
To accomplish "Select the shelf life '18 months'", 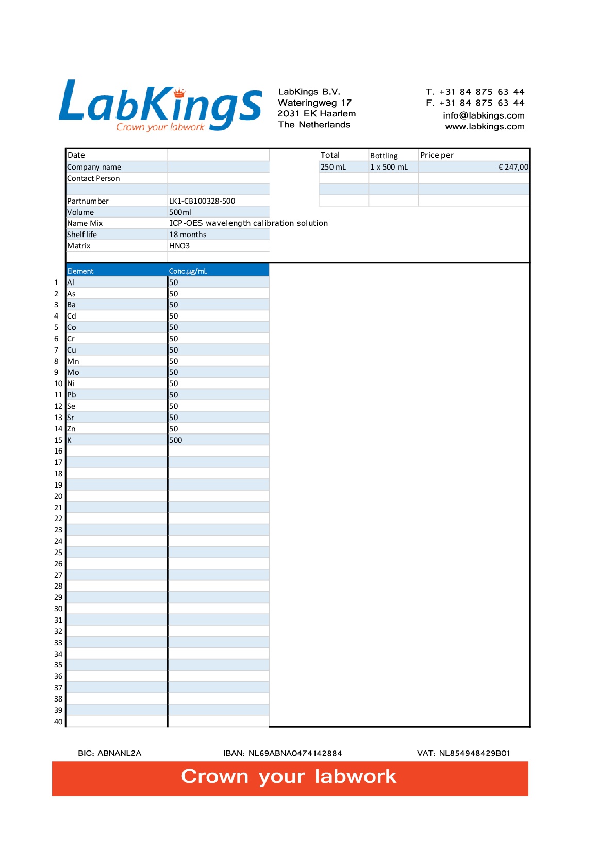I will pos(188,235).
